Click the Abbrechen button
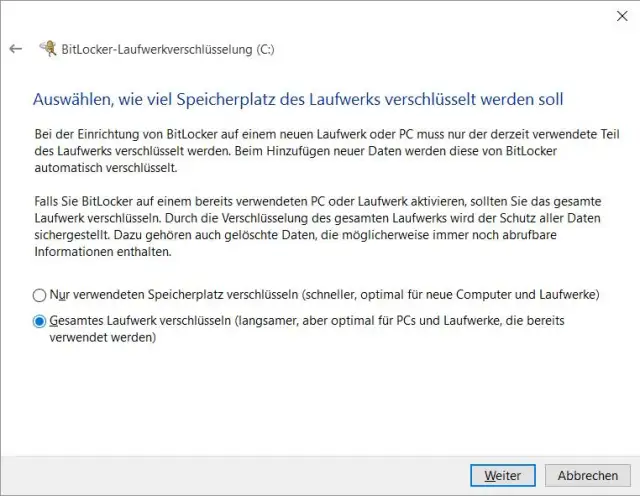 (588, 476)
